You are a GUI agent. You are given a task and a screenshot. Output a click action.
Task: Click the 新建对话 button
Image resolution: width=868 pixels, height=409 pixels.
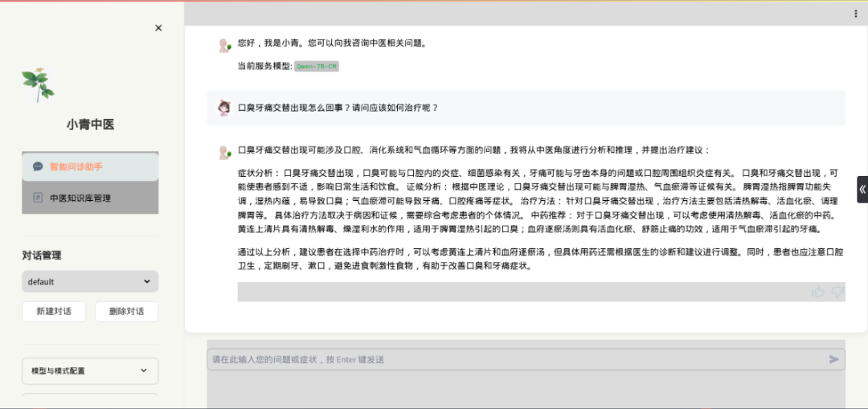pos(53,312)
